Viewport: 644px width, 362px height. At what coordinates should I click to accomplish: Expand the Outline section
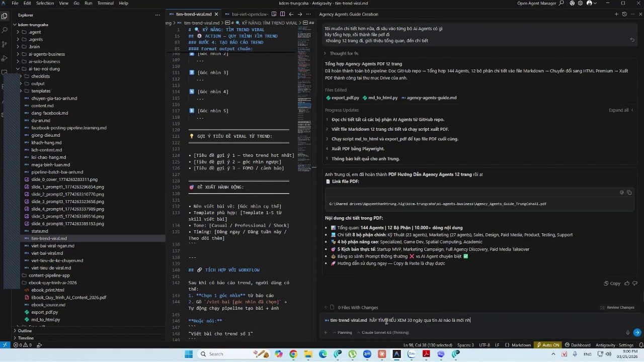(x=25, y=331)
